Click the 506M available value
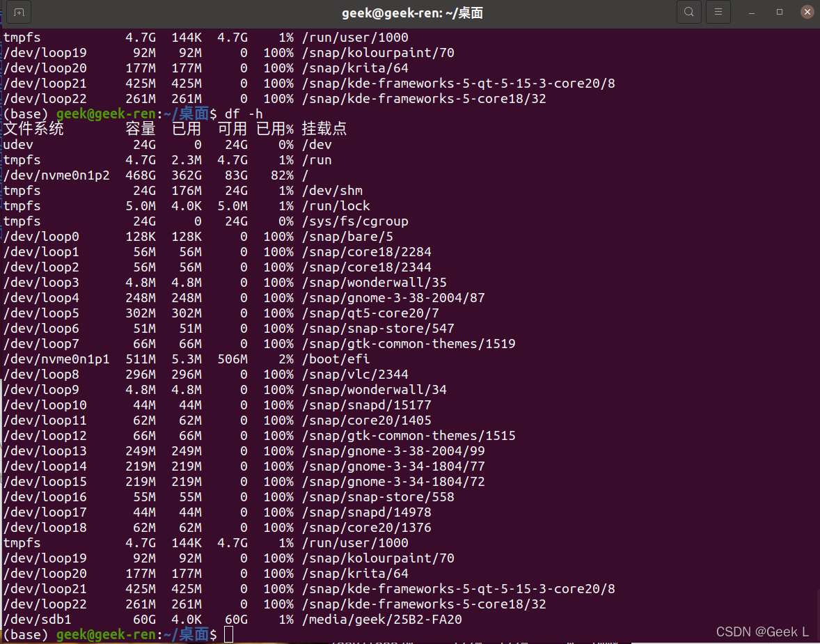The image size is (820, 644). coord(232,359)
